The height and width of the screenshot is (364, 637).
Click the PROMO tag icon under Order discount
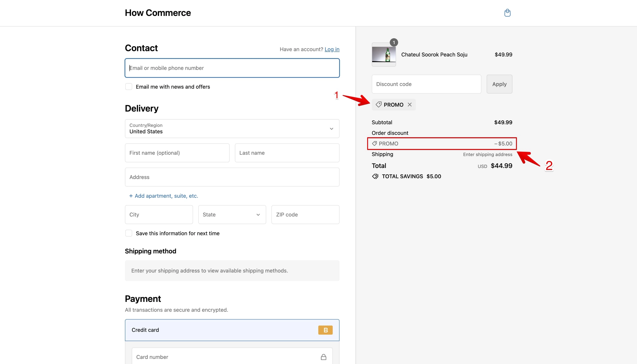coord(374,143)
